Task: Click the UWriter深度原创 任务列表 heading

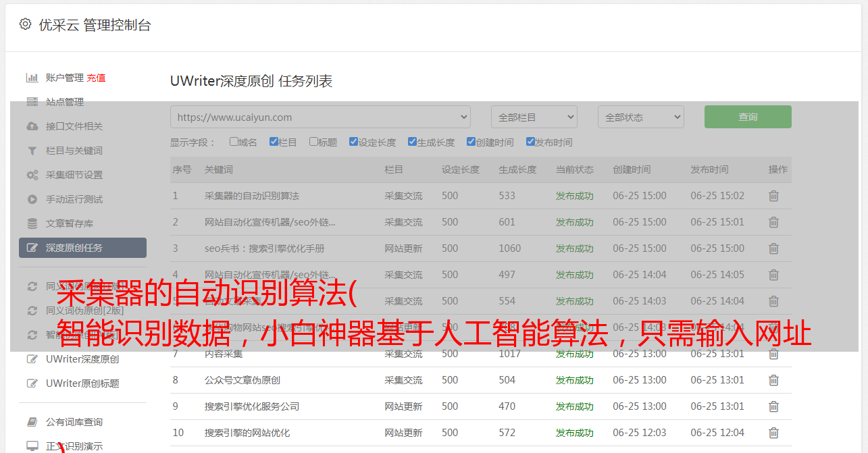Action: [251, 81]
